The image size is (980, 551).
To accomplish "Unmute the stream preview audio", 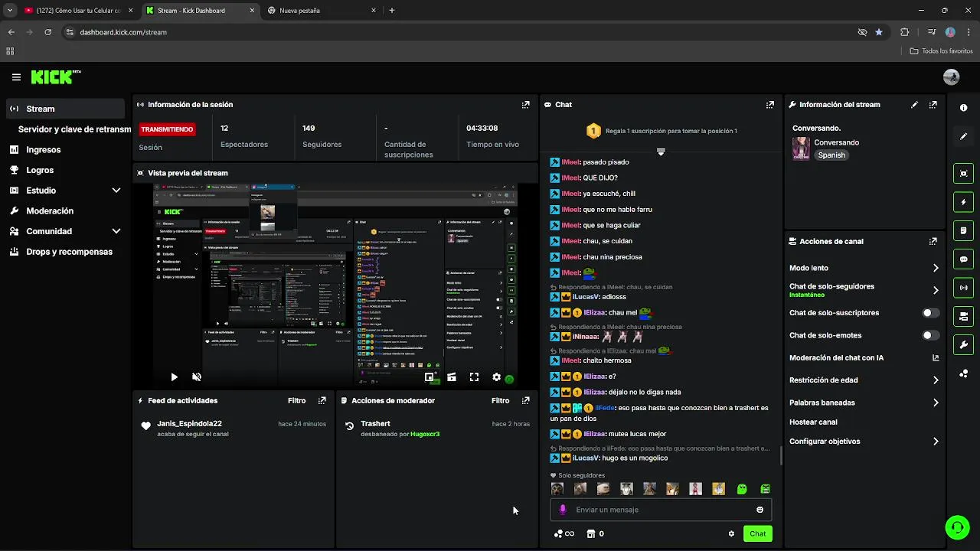I will [197, 377].
